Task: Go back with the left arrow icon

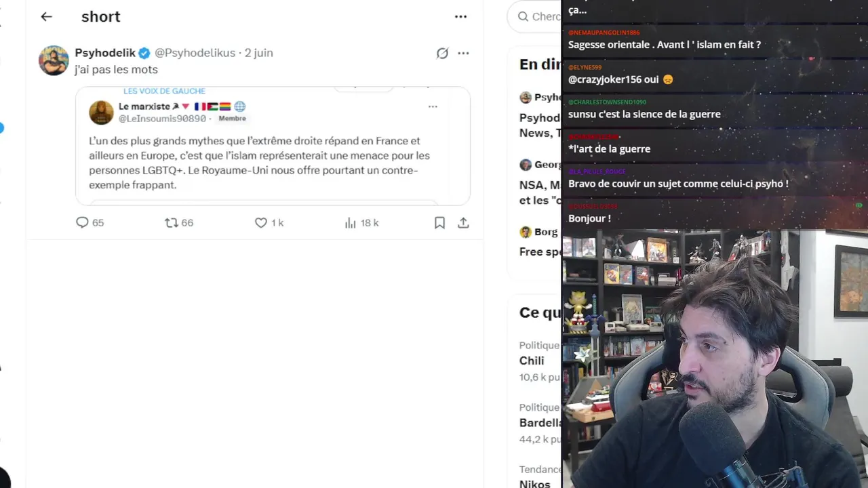Action: pyautogui.click(x=46, y=17)
